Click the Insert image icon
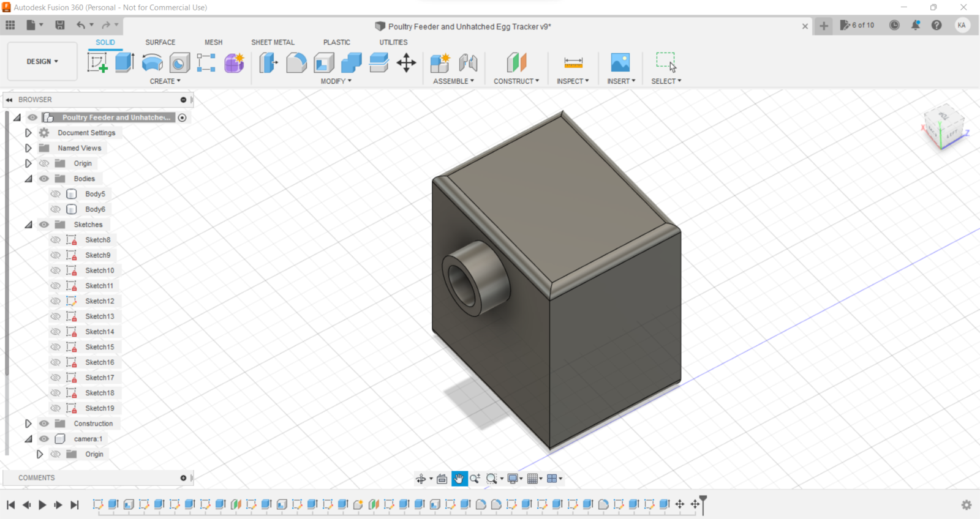 pos(620,62)
